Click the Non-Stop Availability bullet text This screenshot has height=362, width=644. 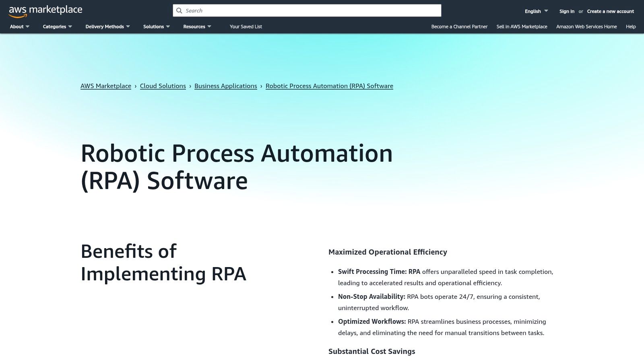(439, 302)
